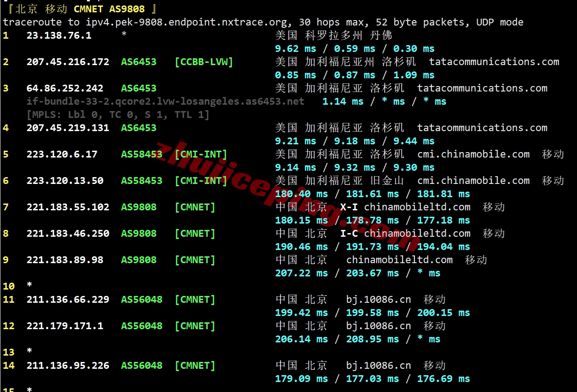Select the IP address 23.138.76.1 on hop 1

pos(59,36)
